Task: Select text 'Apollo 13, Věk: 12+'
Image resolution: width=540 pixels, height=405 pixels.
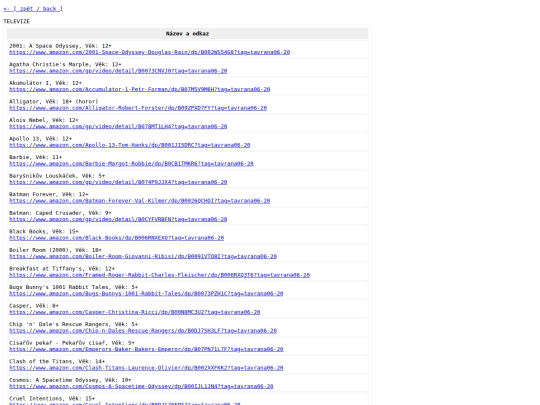Action: (41, 139)
